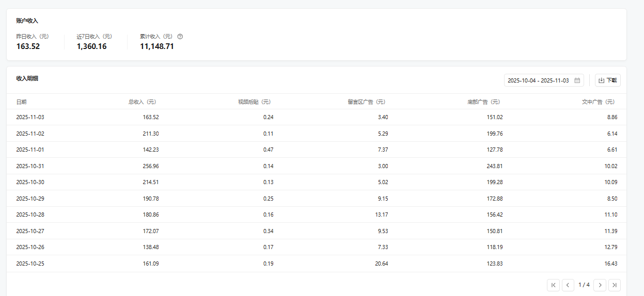
Task: Select the 2025-11-03 row date cell
Action: pyautogui.click(x=30, y=117)
